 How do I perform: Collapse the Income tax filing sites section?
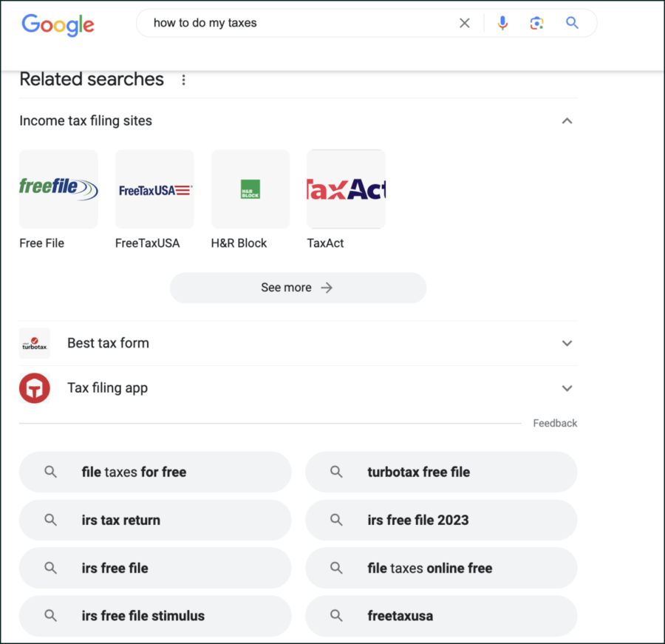[567, 120]
